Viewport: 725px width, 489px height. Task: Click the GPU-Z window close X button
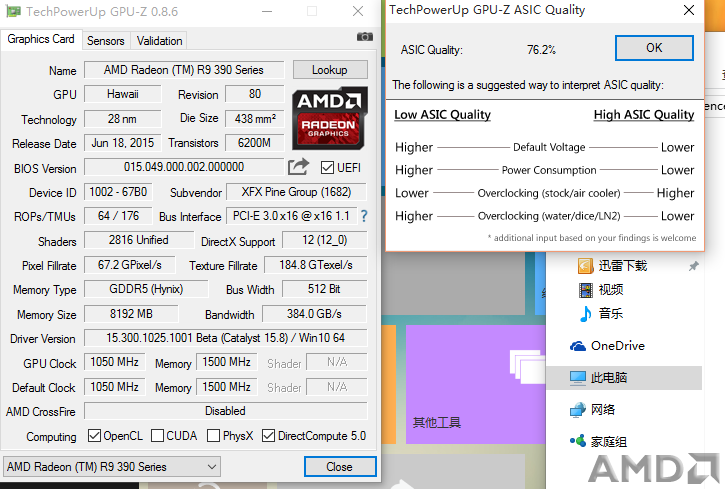coord(358,11)
